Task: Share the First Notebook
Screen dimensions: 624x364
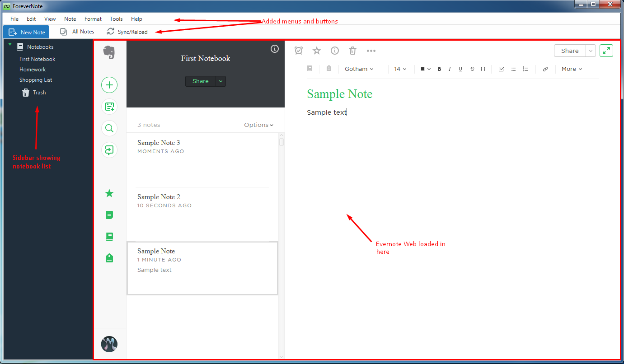Action: point(200,81)
